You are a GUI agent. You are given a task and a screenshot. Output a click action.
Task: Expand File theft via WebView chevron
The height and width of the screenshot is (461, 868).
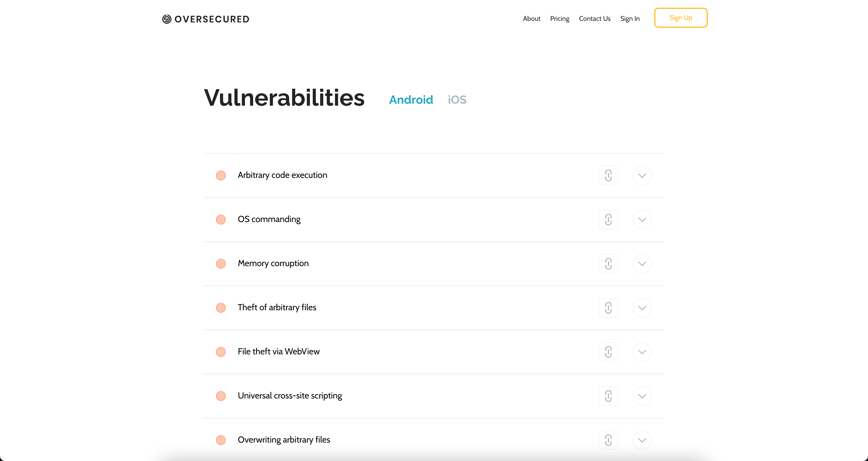click(x=642, y=352)
